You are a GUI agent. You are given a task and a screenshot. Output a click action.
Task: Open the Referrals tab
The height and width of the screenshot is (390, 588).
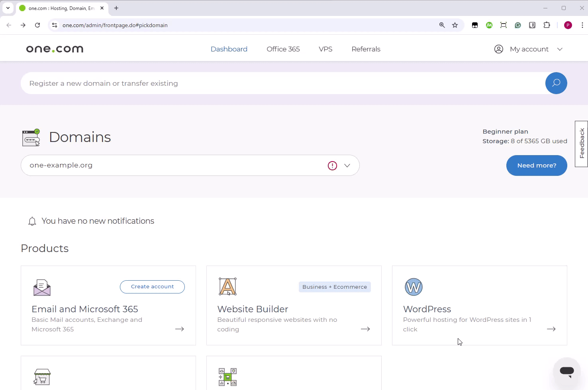pos(366,49)
